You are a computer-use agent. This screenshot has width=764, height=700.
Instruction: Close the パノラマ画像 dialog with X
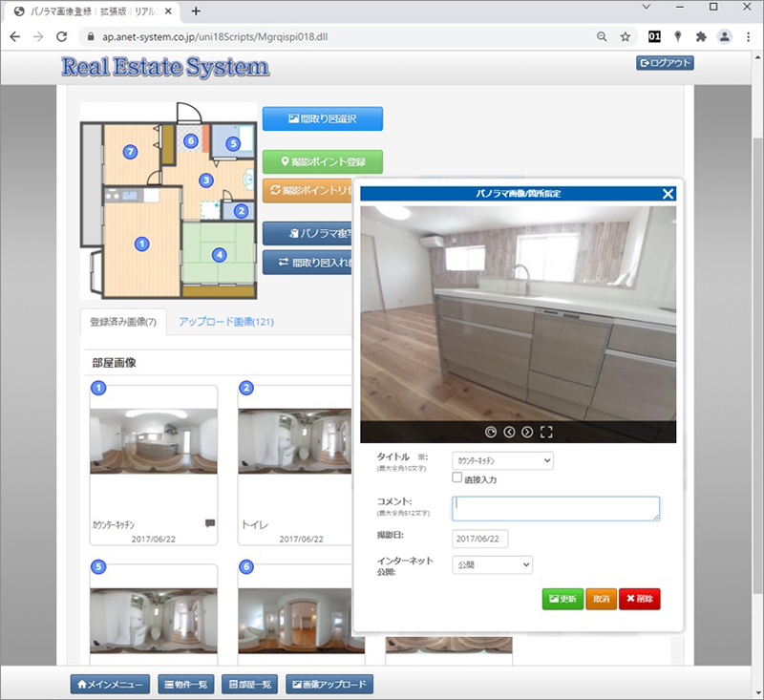(668, 193)
